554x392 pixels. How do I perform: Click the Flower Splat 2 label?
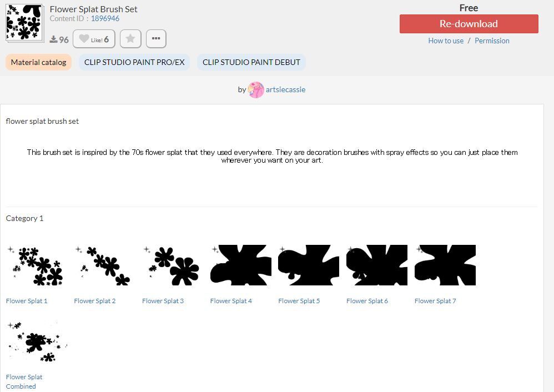pos(95,301)
